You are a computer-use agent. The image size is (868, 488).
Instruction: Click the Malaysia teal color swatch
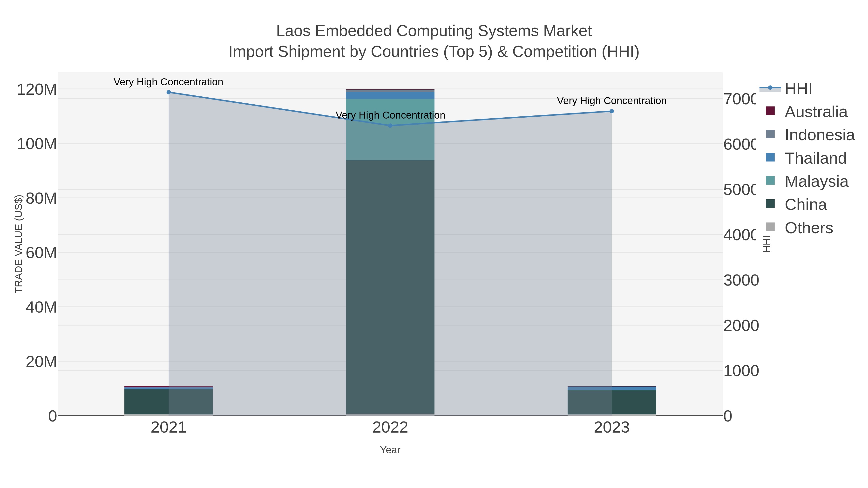click(770, 180)
